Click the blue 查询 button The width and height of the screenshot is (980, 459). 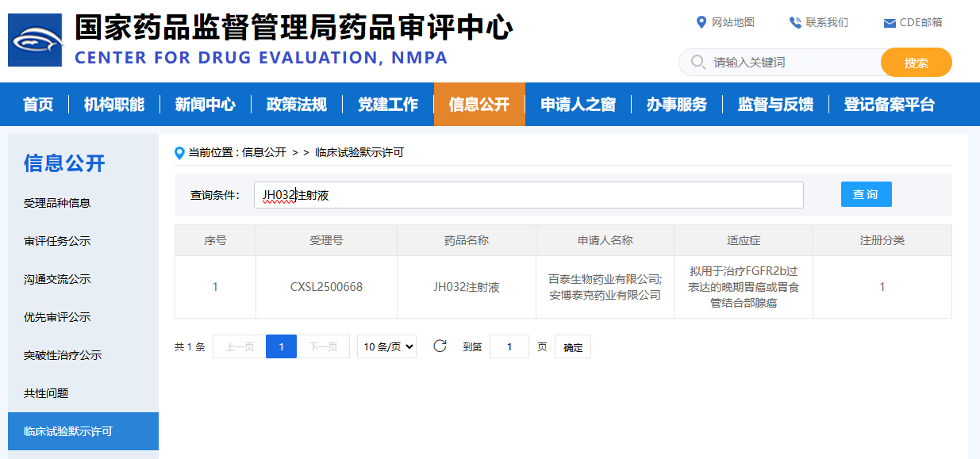[x=866, y=194]
